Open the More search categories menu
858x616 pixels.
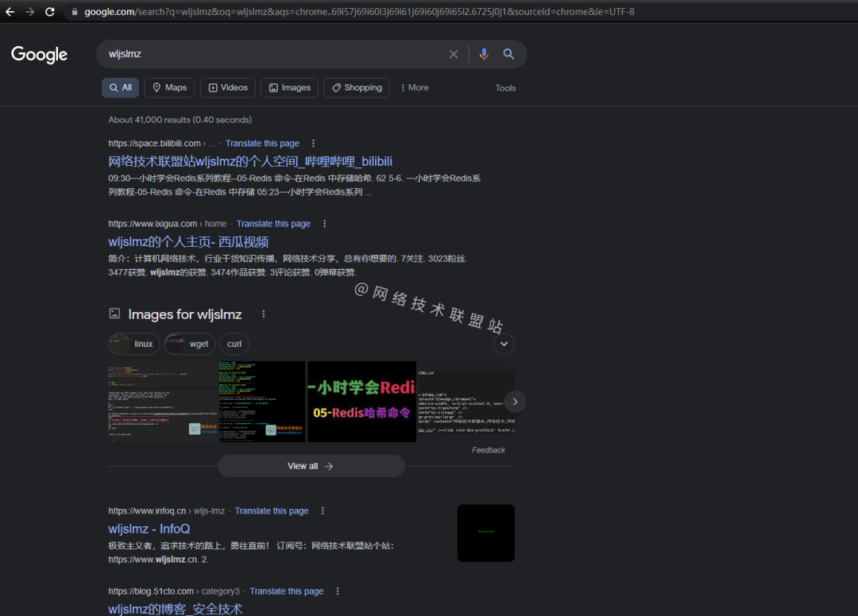pos(415,87)
